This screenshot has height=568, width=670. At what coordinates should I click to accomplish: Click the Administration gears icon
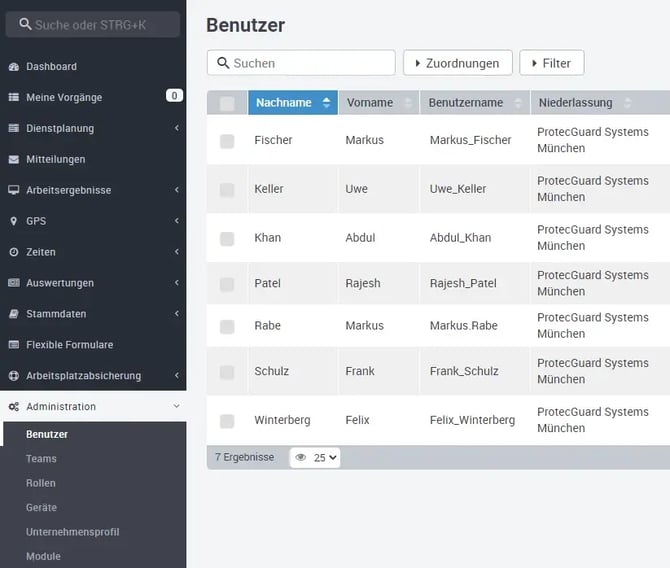[14, 407]
